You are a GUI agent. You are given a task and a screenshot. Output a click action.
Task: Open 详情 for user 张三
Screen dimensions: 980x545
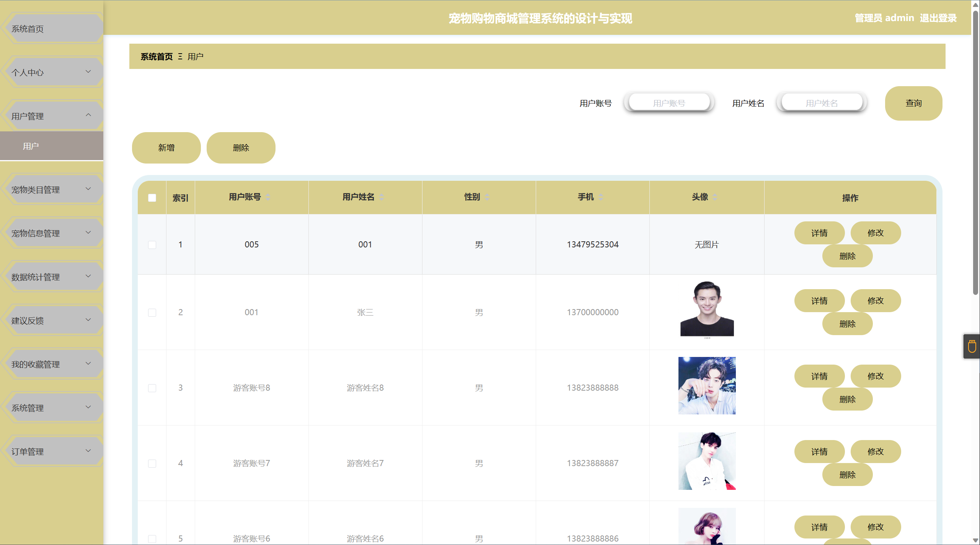(x=819, y=301)
